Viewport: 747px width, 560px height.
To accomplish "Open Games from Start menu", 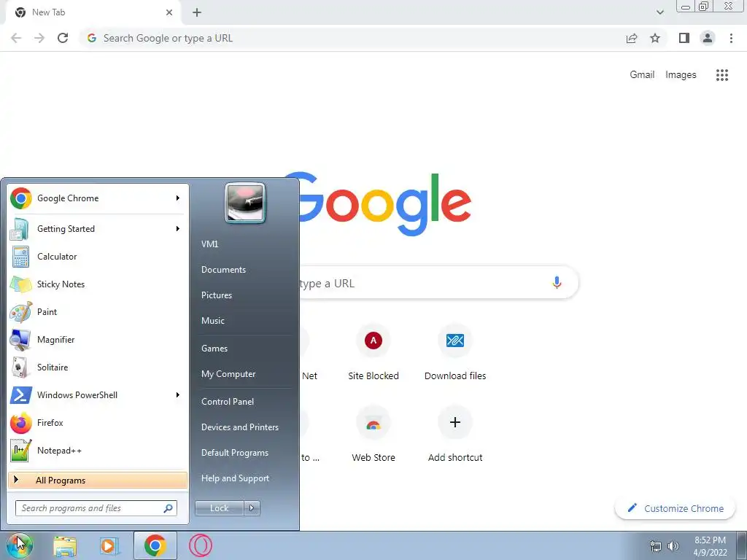I will [x=214, y=348].
